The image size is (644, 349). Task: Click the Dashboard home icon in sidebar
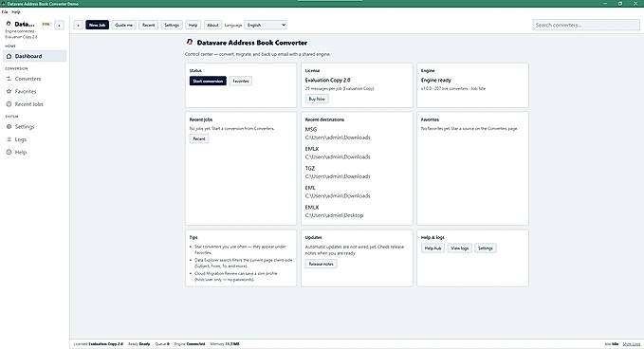pos(9,56)
